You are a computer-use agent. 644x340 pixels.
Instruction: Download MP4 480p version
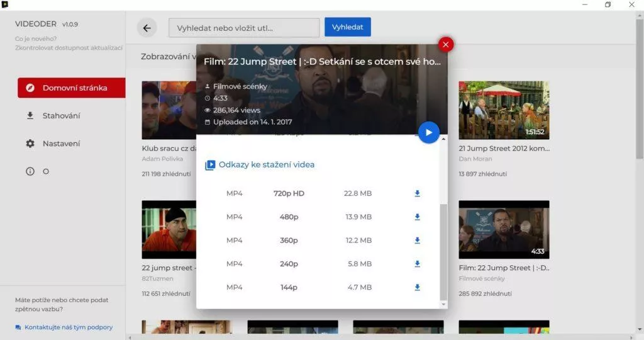coord(418,217)
